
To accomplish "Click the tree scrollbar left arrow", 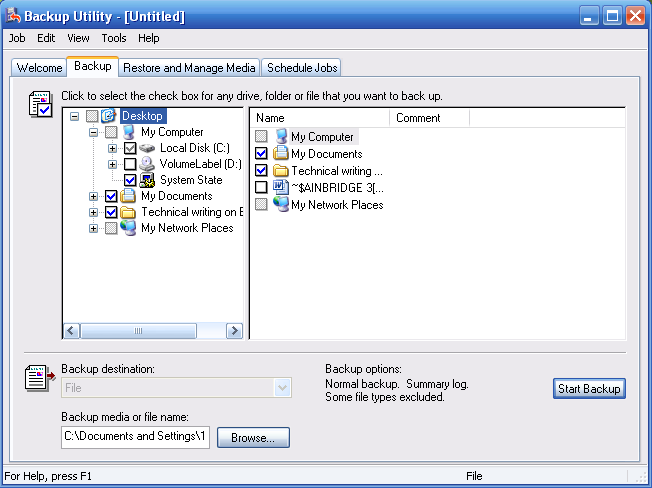I will (x=71, y=331).
